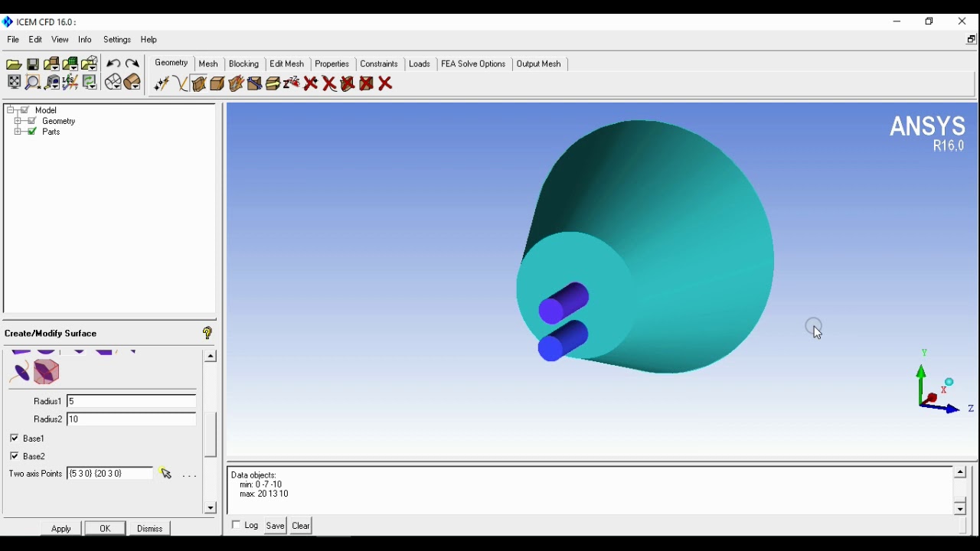Open the Blocking file icon
The width and height of the screenshot is (980, 551).
tap(90, 64)
